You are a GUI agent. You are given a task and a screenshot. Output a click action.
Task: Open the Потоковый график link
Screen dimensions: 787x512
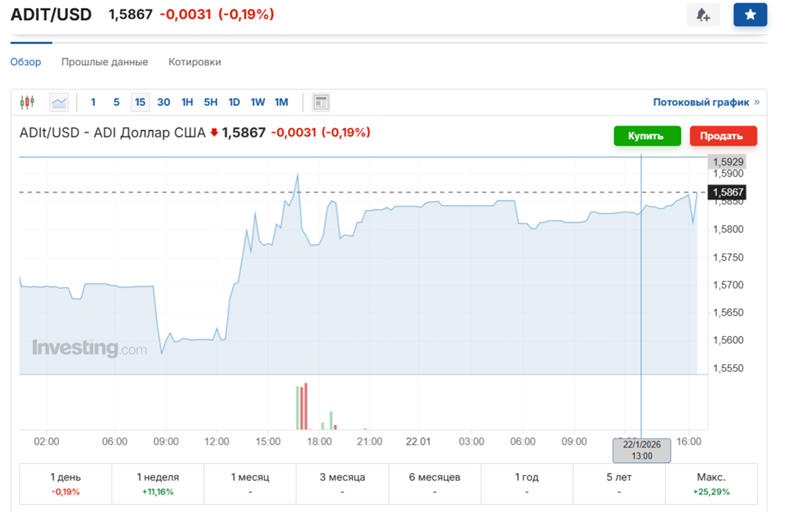705,102
